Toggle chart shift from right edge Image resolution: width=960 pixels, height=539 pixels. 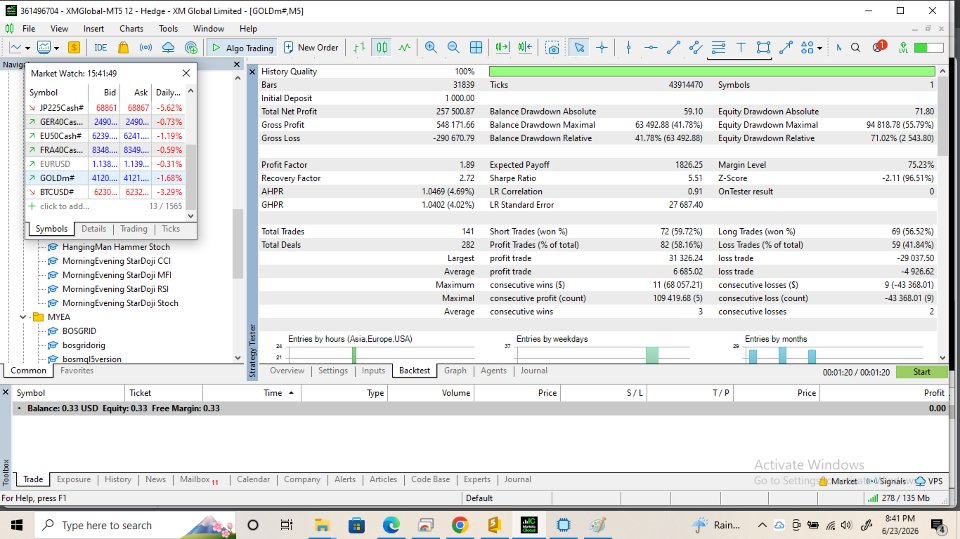(525, 48)
